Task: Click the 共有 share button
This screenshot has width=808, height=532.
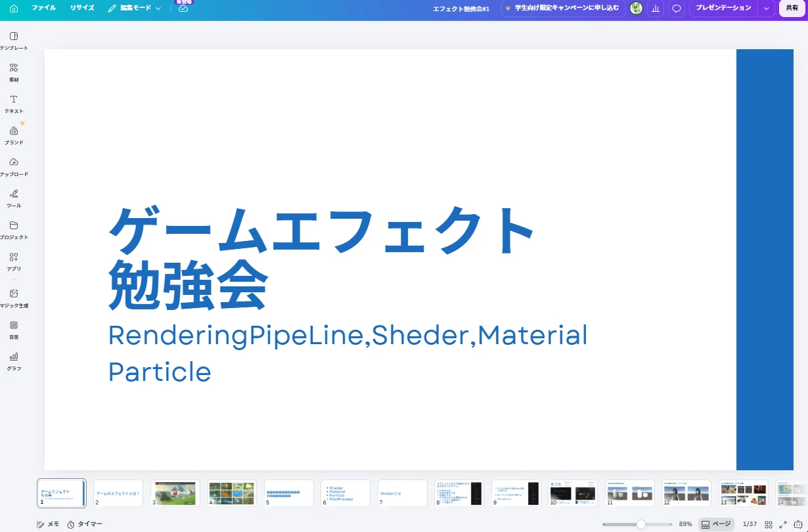Action: 792,8
